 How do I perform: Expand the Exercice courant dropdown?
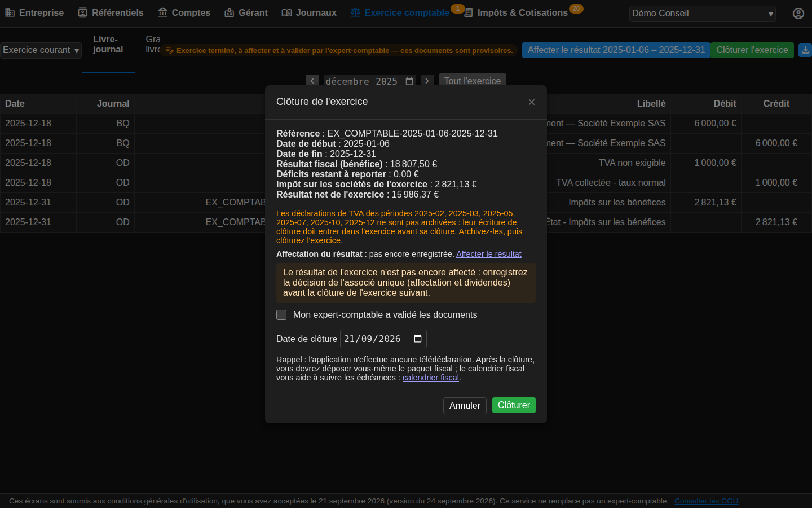(41, 50)
